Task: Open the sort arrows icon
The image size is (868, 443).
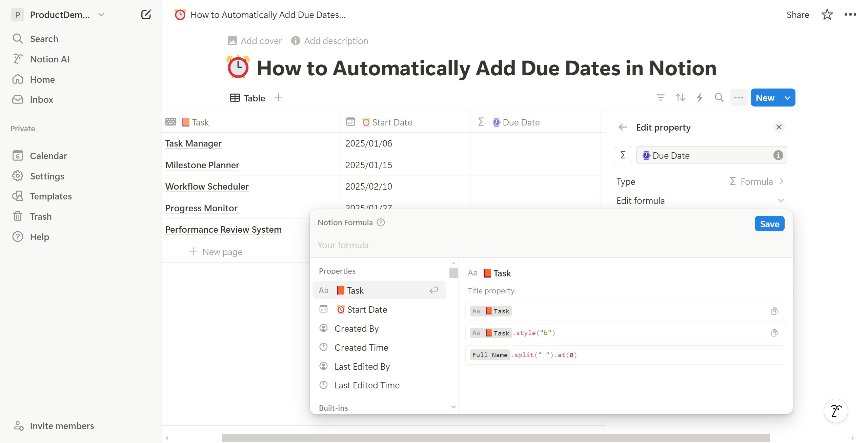Action: (680, 98)
